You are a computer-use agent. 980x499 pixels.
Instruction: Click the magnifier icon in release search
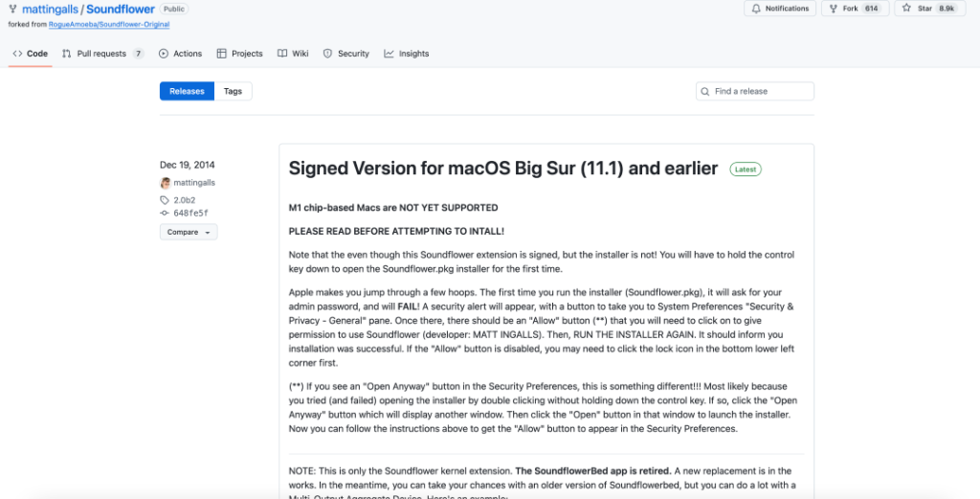(x=706, y=91)
